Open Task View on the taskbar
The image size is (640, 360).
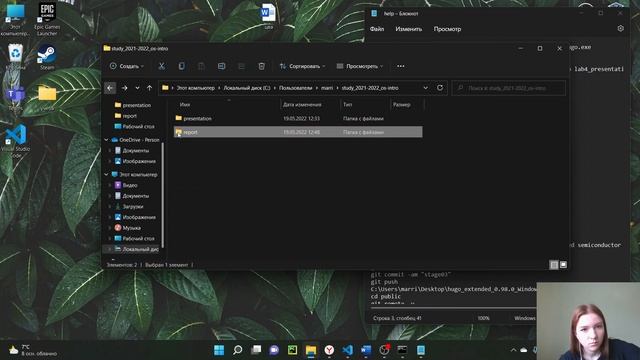(256, 350)
